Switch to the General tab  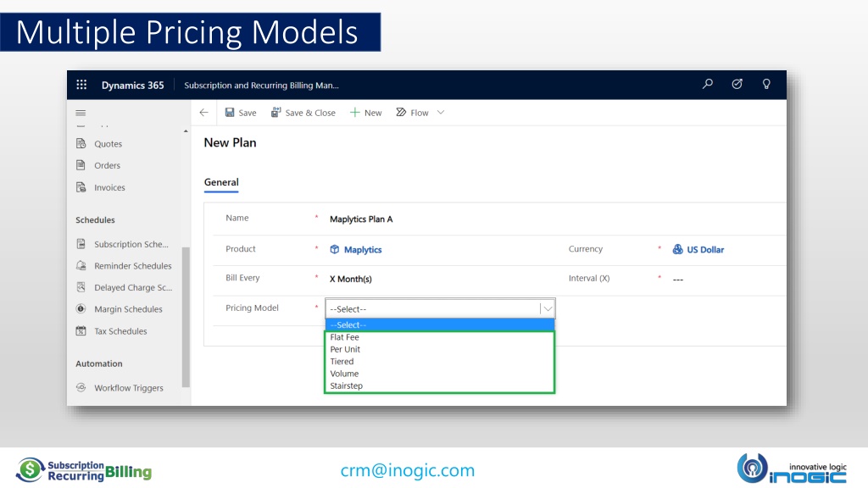click(221, 182)
